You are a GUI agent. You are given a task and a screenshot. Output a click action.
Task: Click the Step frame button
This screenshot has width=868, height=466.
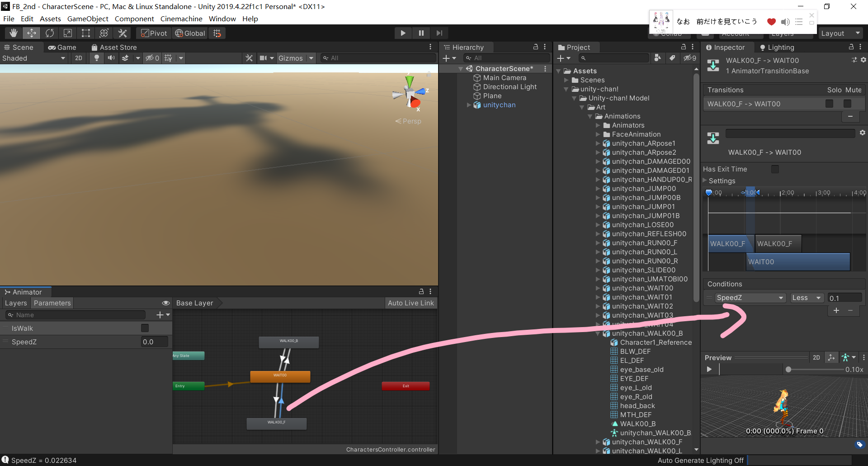tap(439, 33)
